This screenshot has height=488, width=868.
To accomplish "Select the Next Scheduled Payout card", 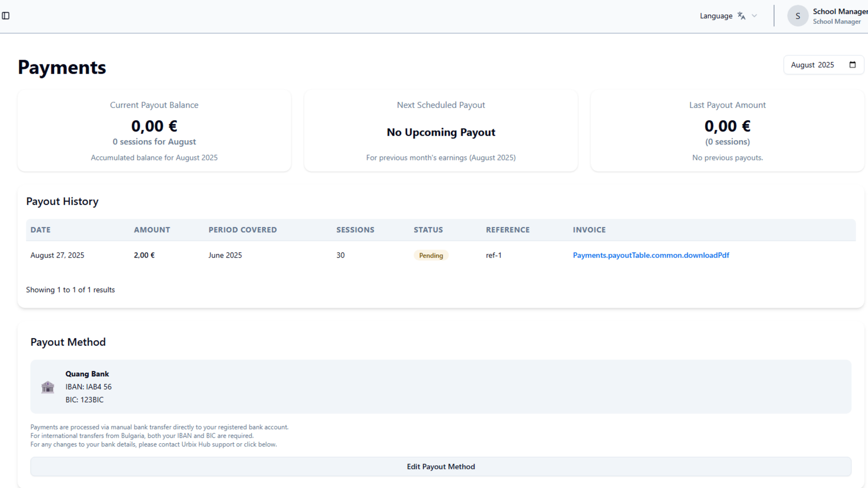I will click(441, 131).
